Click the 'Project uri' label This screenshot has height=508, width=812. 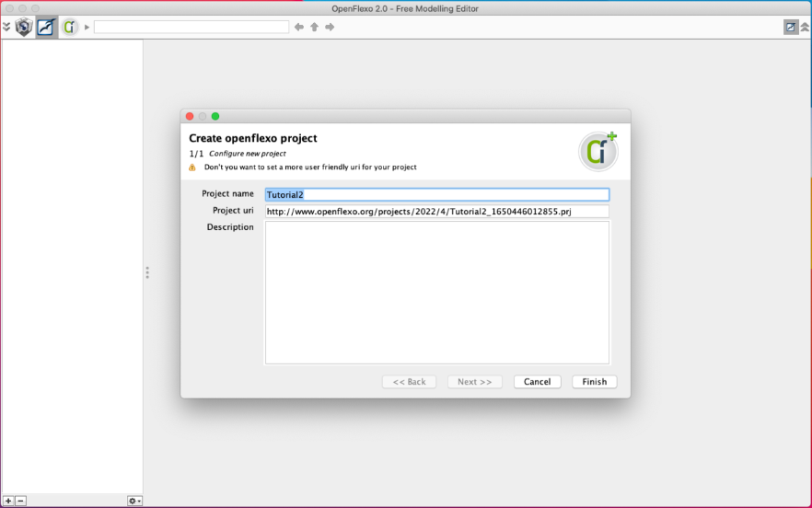click(x=233, y=210)
